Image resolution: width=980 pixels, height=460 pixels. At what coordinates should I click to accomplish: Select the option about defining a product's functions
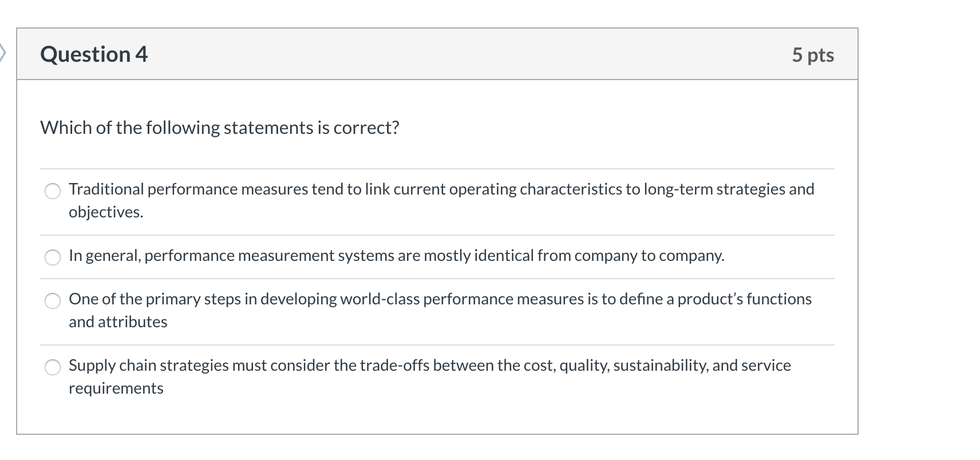[52, 300]
